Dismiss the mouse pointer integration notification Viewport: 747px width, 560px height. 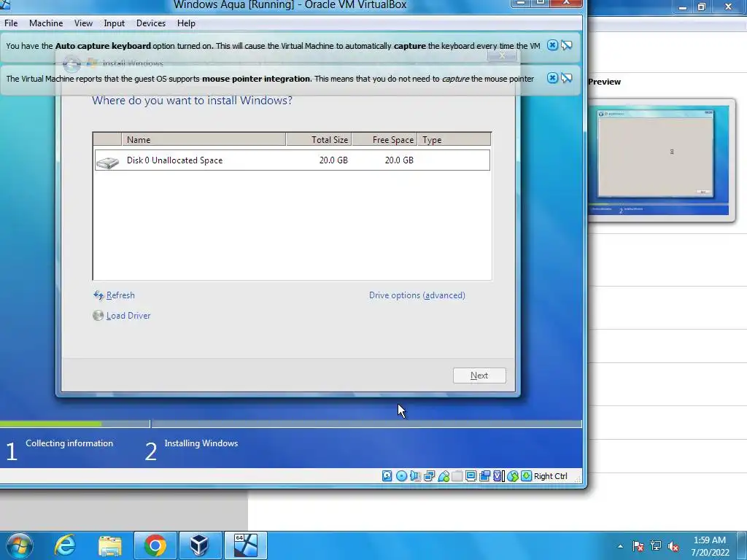pos(552,78)
